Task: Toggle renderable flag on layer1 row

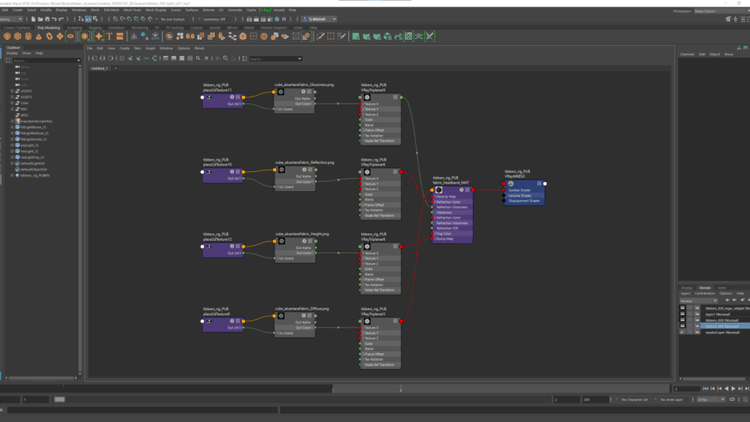Action: (683, 314)
